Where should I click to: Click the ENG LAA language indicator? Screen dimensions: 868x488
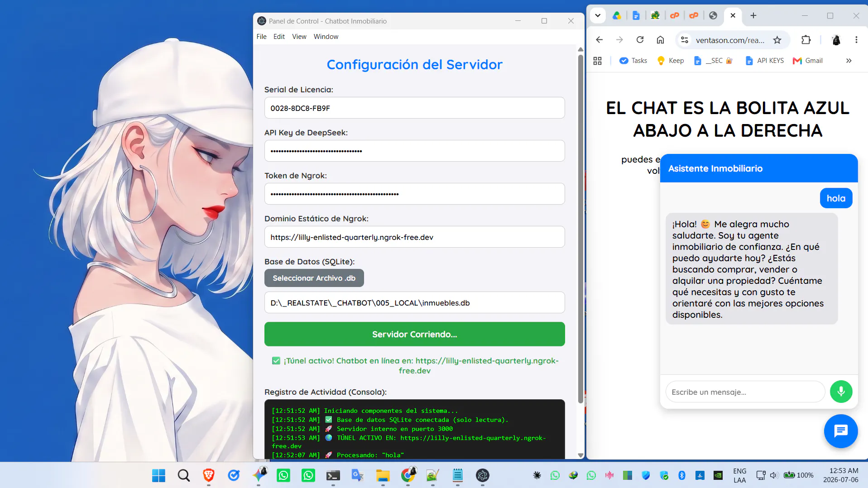tap(739, 475)
